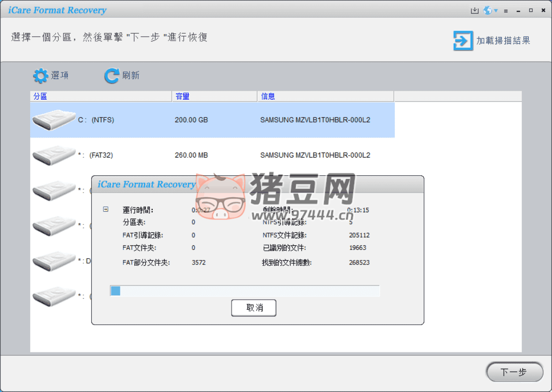This screenshot has height=392, width=552.
Task: Click the globe language icon
Action: click(488, 10)
